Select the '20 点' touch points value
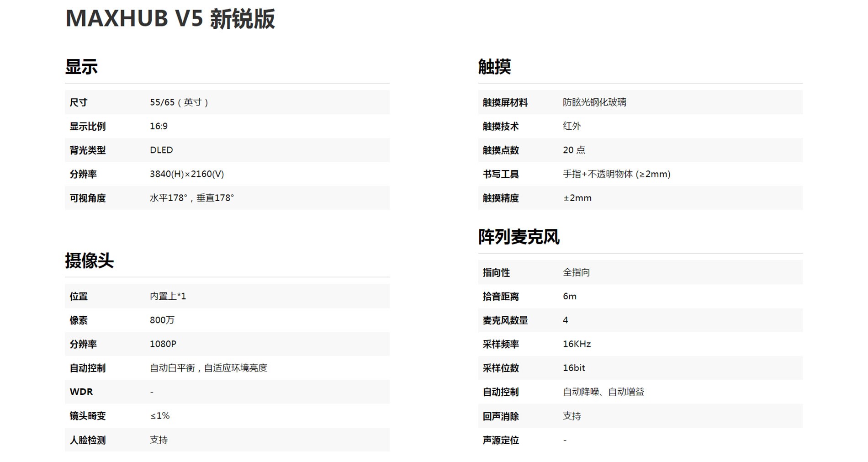 [574, 150]
